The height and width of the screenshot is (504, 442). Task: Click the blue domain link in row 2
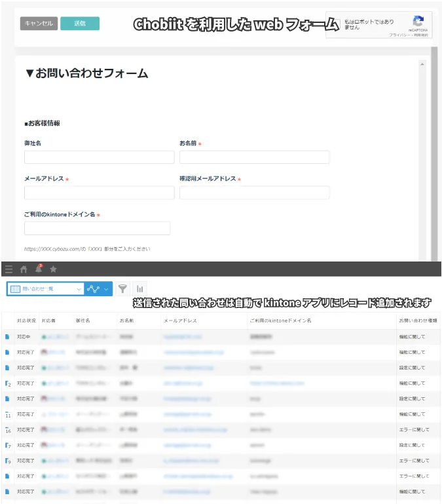(277, 383)
